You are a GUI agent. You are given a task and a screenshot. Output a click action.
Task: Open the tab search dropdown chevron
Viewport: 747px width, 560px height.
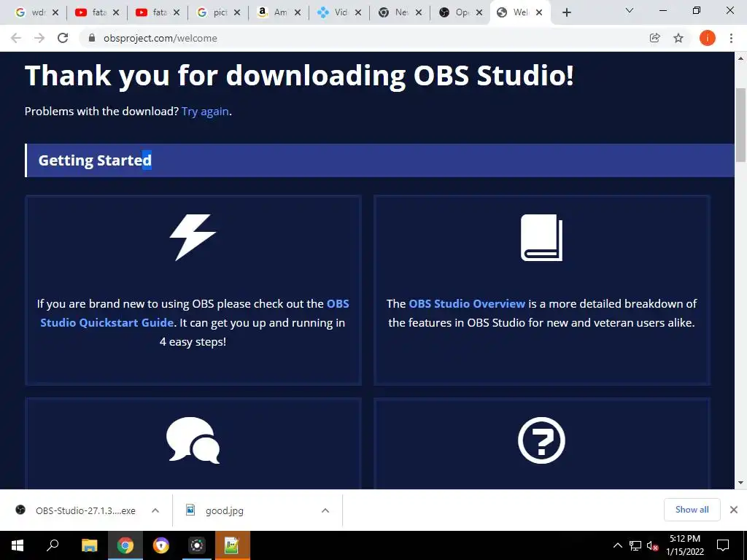pyautogui.click(x=630, y=10)
